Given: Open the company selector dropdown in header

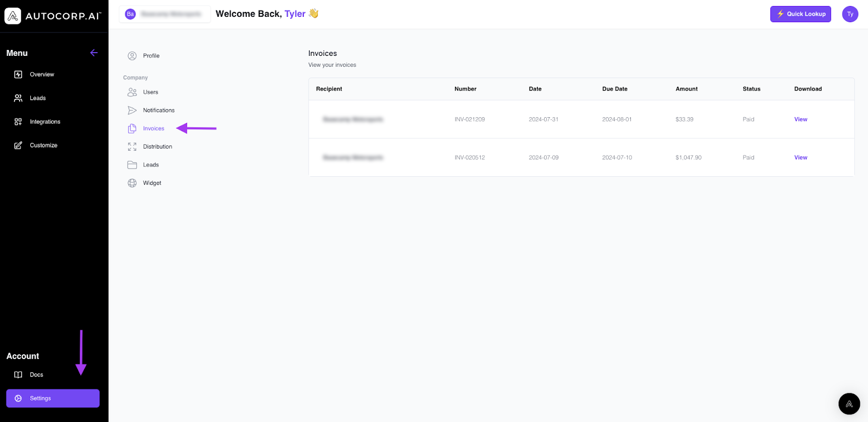Looking at the screenshot, I should (x=164, y=14).
